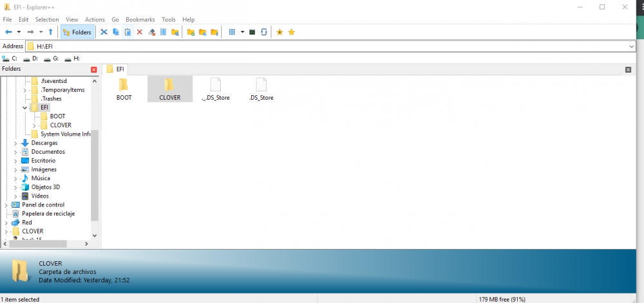Click the Cut scissors toolbar icon
Viewport: 644px width, 303px height.
[104, 32]
